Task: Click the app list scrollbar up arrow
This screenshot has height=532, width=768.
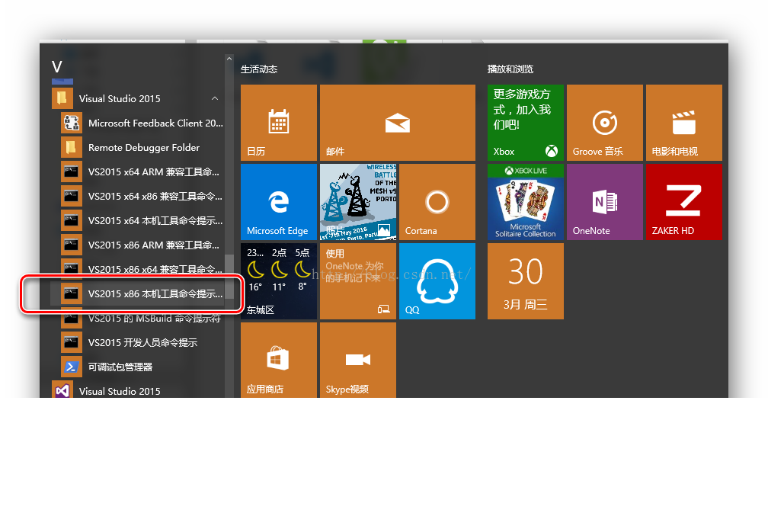Action: point(229,59)
